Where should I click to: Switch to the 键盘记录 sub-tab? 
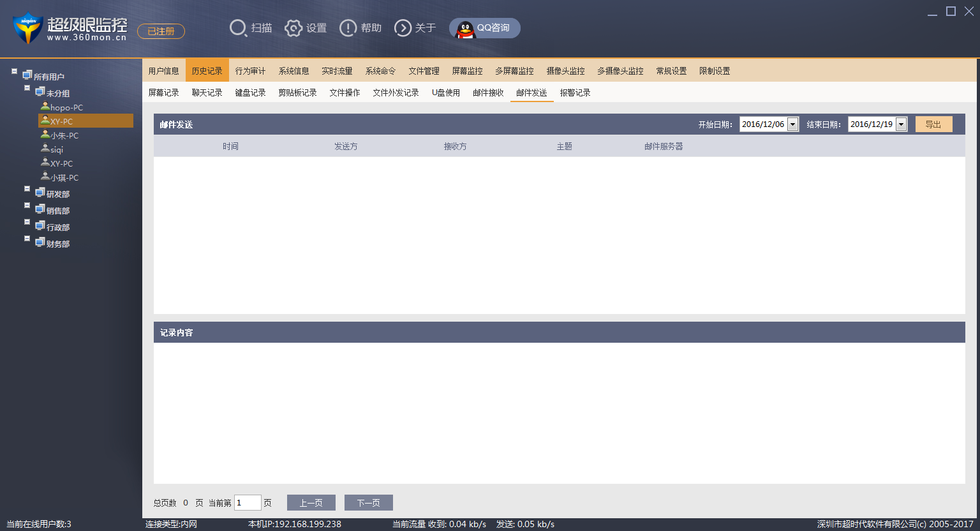pyautogui.click(x=251, y=93)
